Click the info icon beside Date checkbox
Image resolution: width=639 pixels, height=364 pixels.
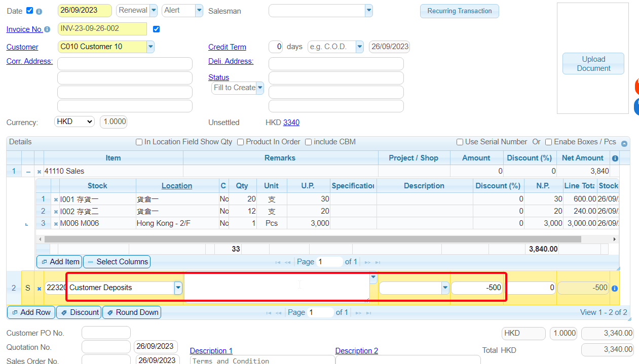click(x=39, y=11)
